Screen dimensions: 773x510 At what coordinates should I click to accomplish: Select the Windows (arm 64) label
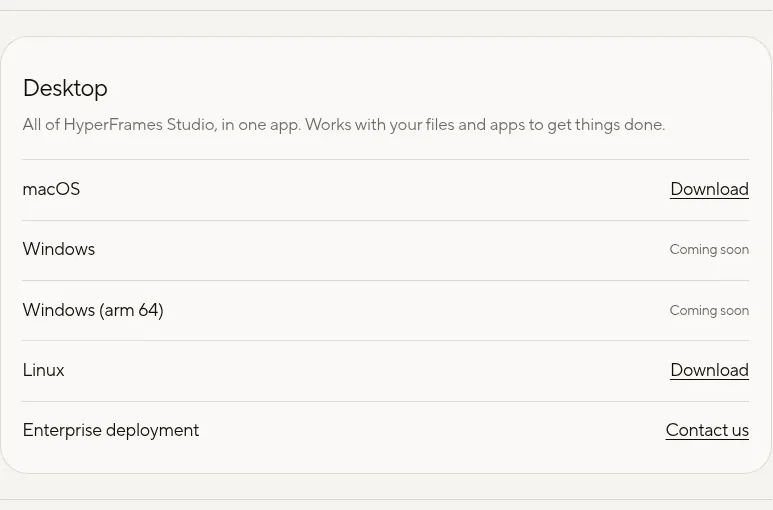(93, 310)
